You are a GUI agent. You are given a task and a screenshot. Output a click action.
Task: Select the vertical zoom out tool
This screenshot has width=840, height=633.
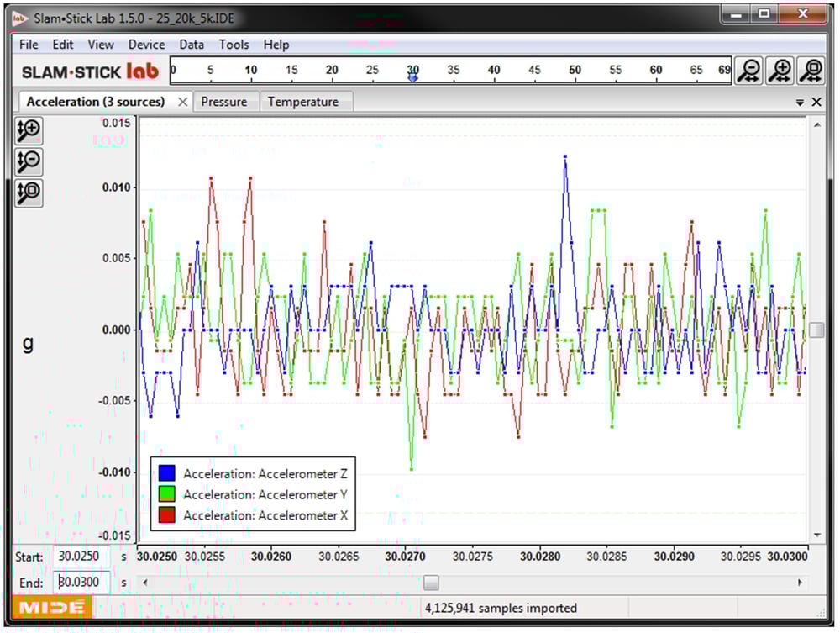coord(28,161)
